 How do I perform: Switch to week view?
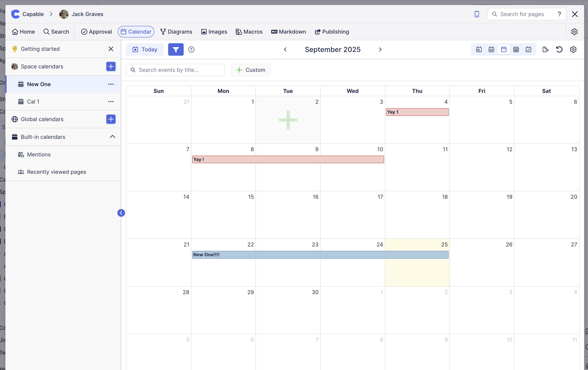pos(491,49)
